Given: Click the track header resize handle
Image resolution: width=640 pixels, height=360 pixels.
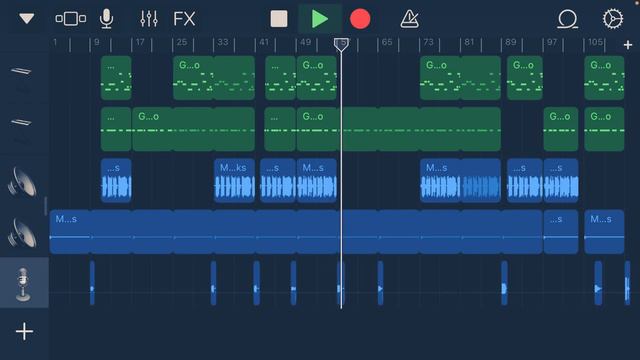Looking at the screenshot, I should [45, 206].
